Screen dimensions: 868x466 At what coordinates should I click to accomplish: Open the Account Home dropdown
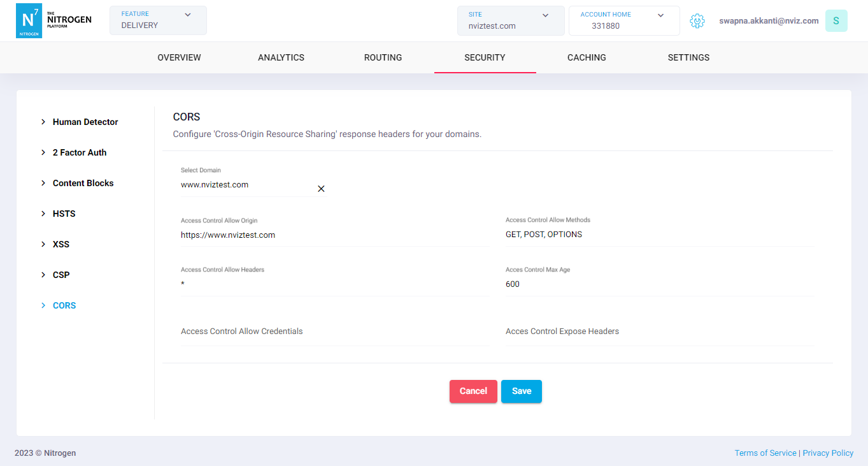pos(623,20)
